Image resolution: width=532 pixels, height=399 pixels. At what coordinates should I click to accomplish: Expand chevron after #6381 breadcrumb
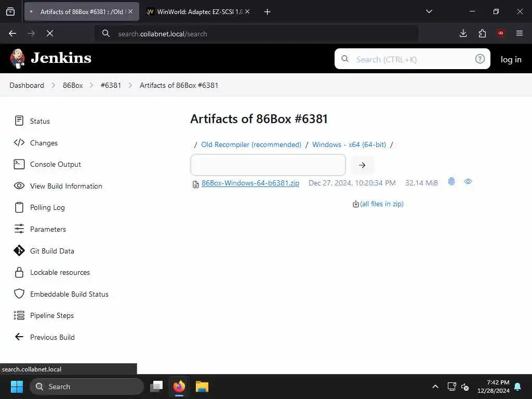(x=130, y=85)
